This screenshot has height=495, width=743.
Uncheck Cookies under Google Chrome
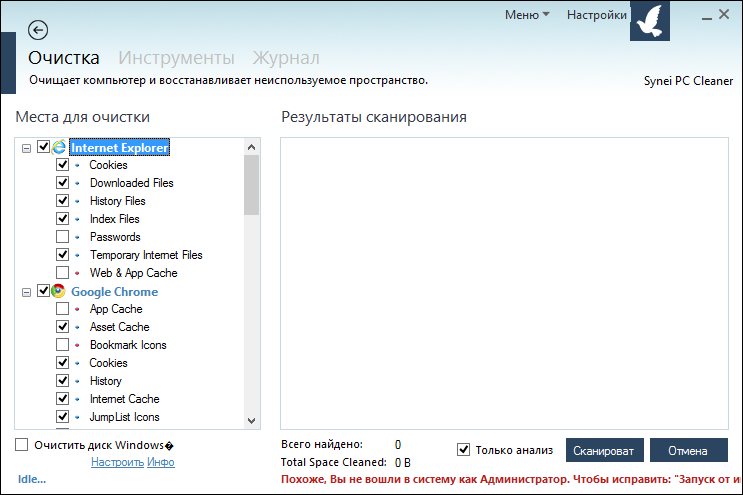tap(63, 362)
